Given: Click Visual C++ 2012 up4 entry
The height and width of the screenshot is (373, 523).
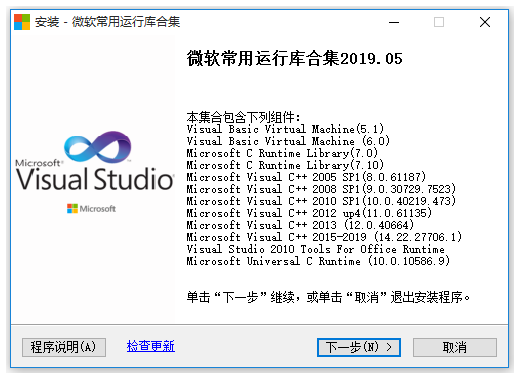Looking at the screenshot, I should click(x=309, y=213).
